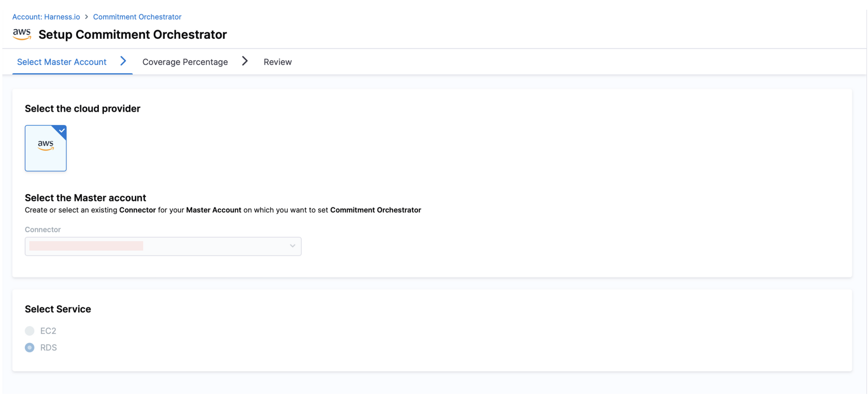Select the AWS cloud provider card

pos(46,148)
